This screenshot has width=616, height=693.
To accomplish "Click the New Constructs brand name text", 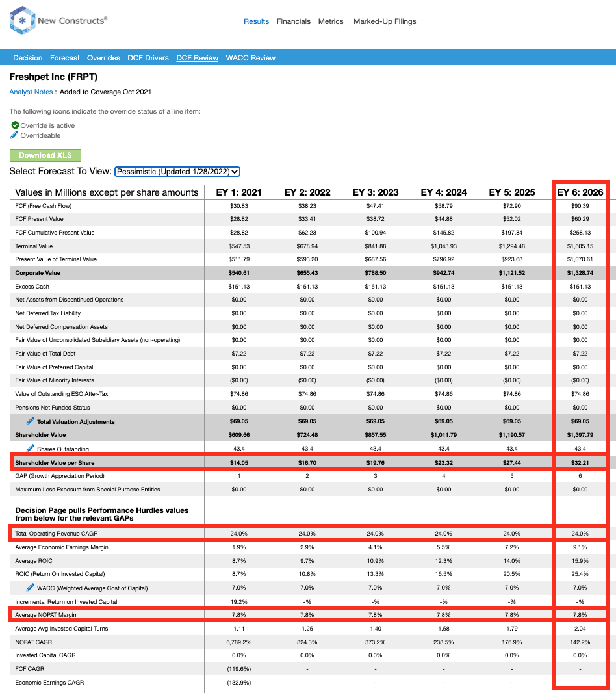I will coord(73,20).
